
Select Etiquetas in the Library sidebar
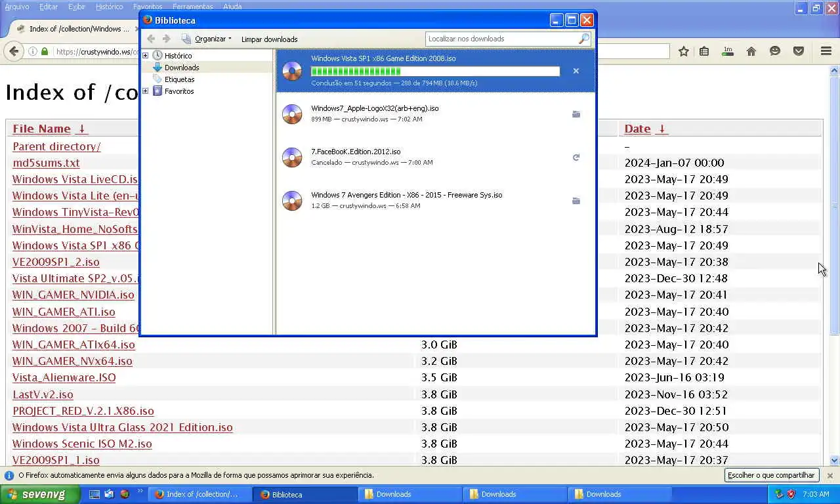[x=179, y=79]
